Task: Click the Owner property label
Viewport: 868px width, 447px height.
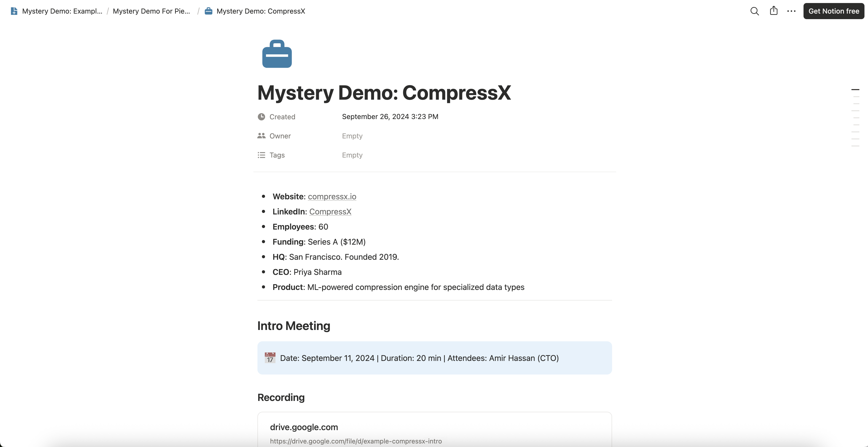Action: pos(280,136)
